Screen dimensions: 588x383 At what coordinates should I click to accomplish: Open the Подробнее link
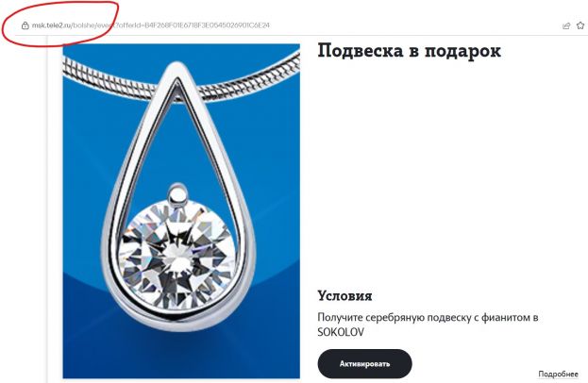coord(558,374)
